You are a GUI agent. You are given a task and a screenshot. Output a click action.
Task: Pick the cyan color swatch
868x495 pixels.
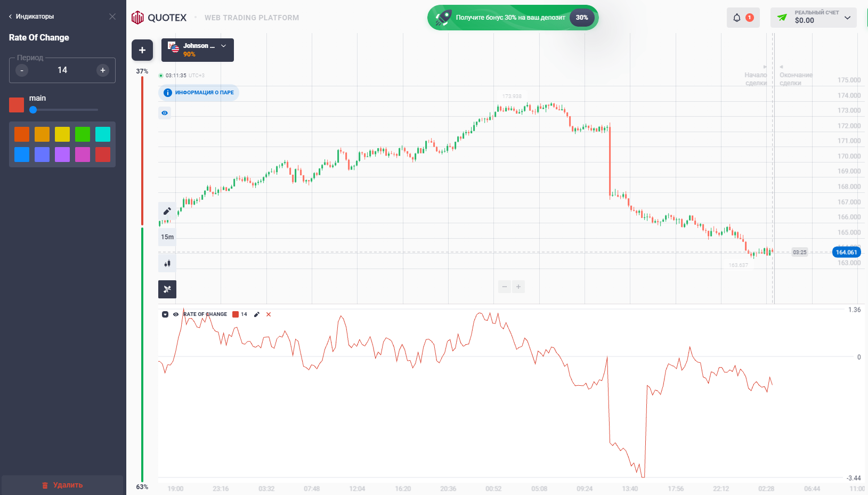point(103,134)
